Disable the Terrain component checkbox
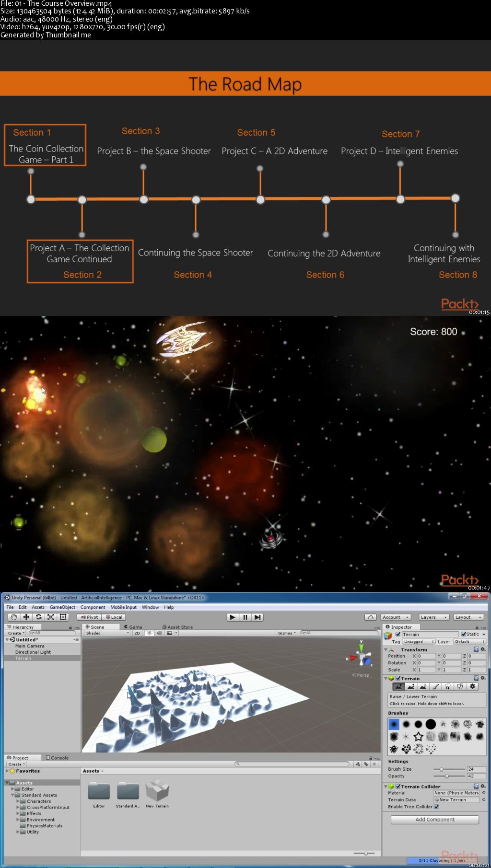The image size is (491, 868). pos(398,678)
